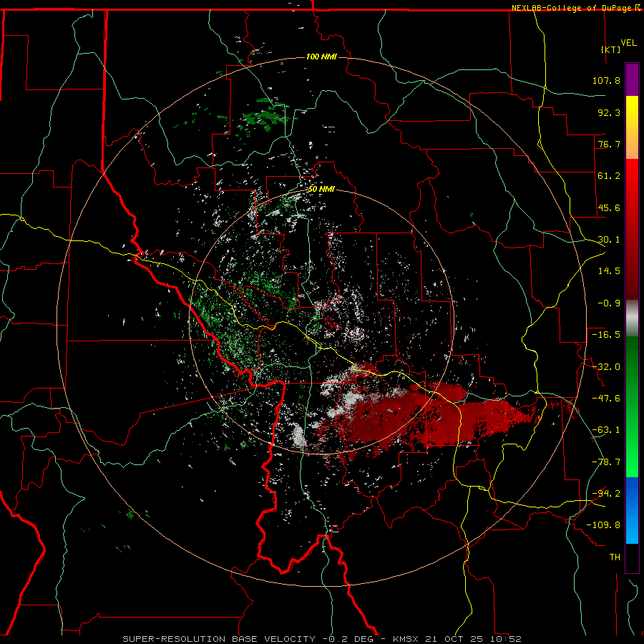
Task: Select the 76.7 scale value
Action: tap(609, 144)
